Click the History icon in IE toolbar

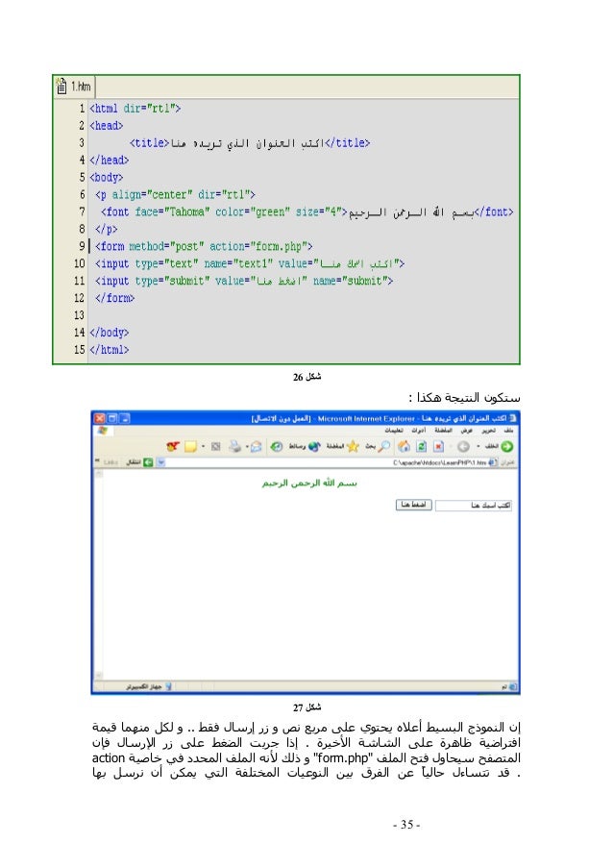[x=276, y=446]
